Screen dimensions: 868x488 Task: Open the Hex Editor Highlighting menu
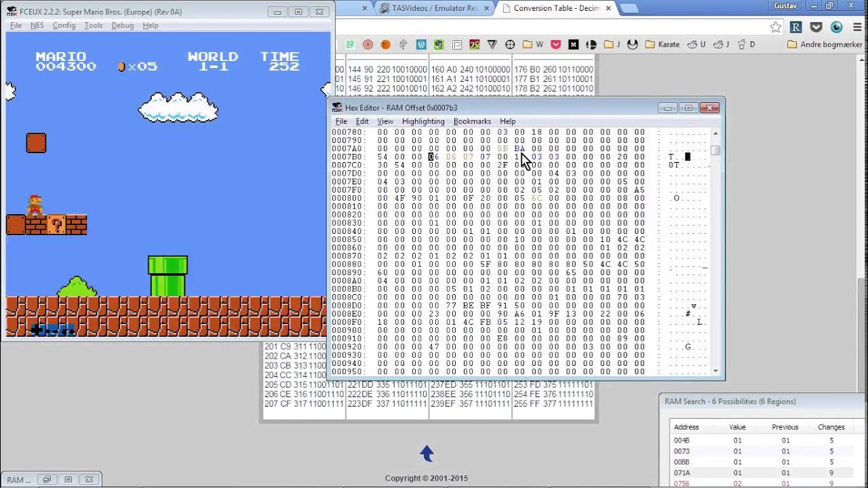[423, 121]
